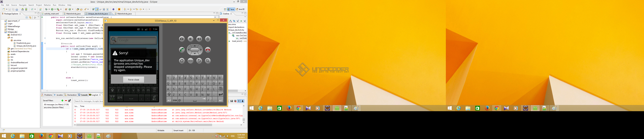Click the Clear Log icon in LogCat
Viewport: 644px width, 139px height.
(x=235, y=101)
